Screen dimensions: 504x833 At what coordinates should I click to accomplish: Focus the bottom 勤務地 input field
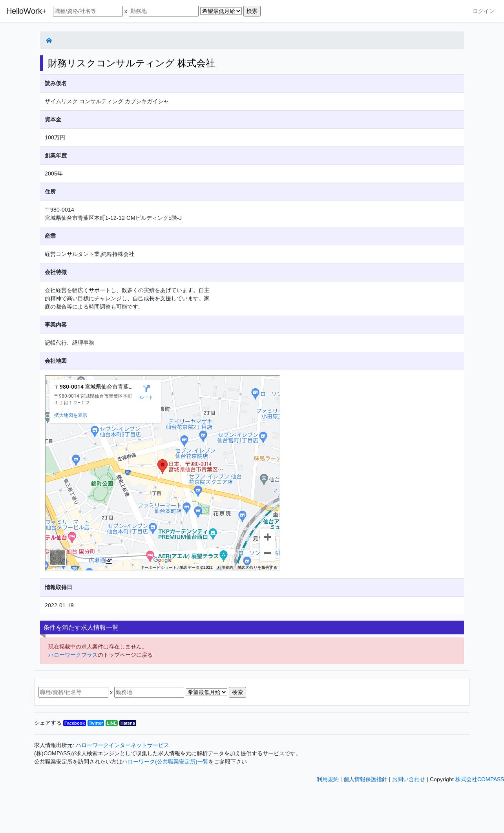[x=149, y=692]
